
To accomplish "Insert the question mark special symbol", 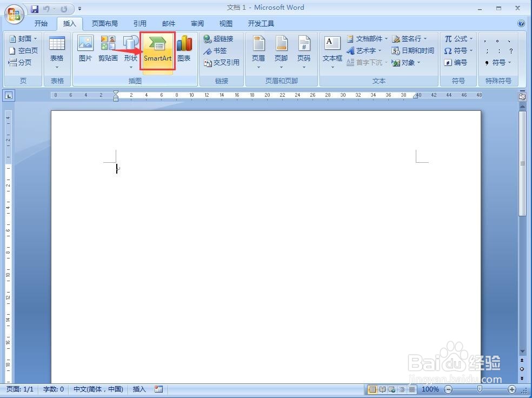I will pyautogui.click(x=511, y=51).
